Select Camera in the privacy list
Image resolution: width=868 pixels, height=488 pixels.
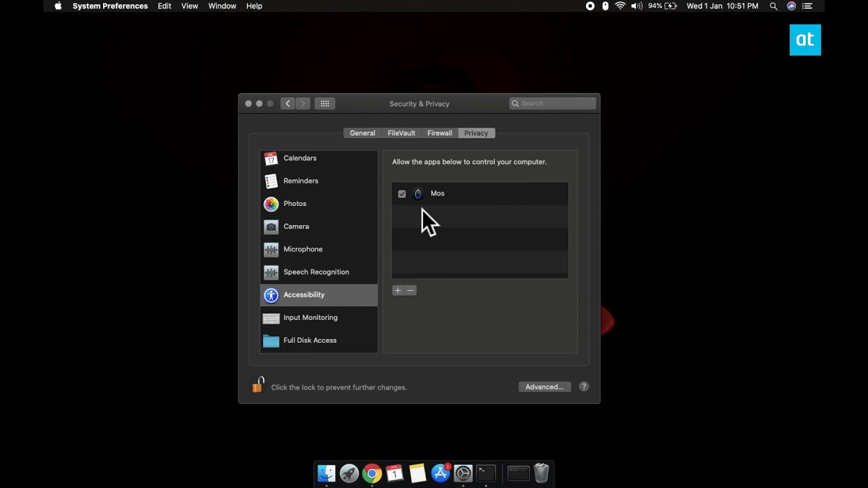point(319,226)
